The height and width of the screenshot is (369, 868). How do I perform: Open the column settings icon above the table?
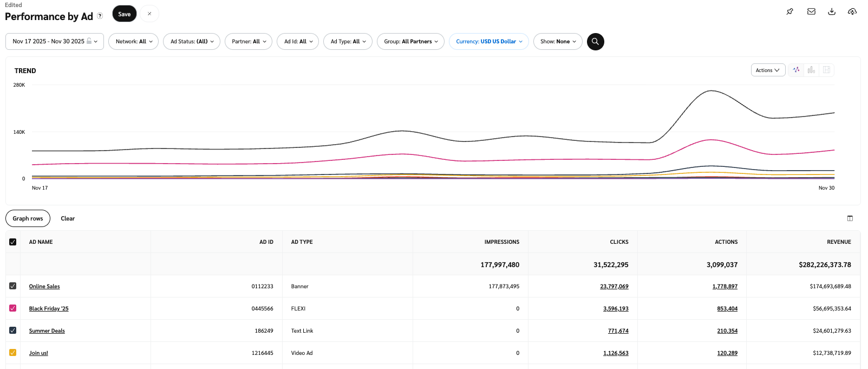click(850, 218)
